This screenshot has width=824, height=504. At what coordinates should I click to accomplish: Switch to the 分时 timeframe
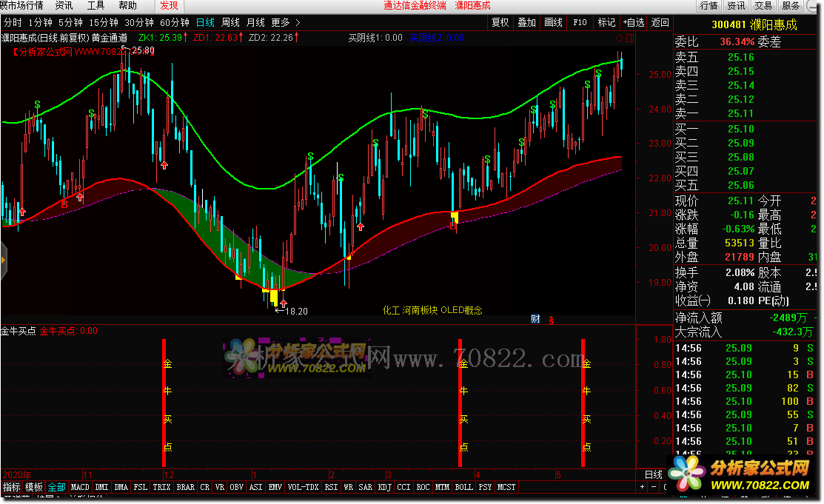pos(13,23)
